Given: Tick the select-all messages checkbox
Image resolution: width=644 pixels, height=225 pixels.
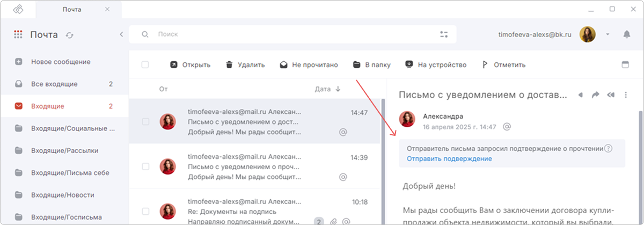Looking at the screenshot, I should pos(145,65).
